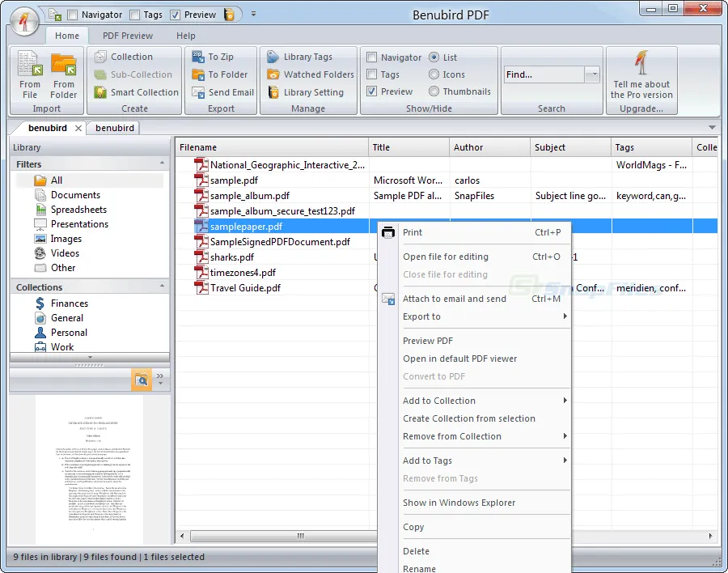Click the PDF preview page thumbnail

tap(90, 469)
